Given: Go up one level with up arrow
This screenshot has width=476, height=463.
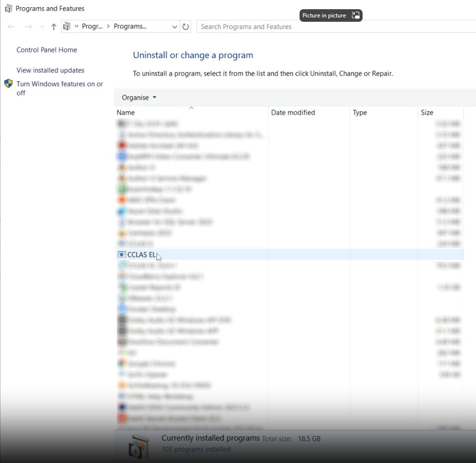Looking at the screenshot, I should (53, 27).
